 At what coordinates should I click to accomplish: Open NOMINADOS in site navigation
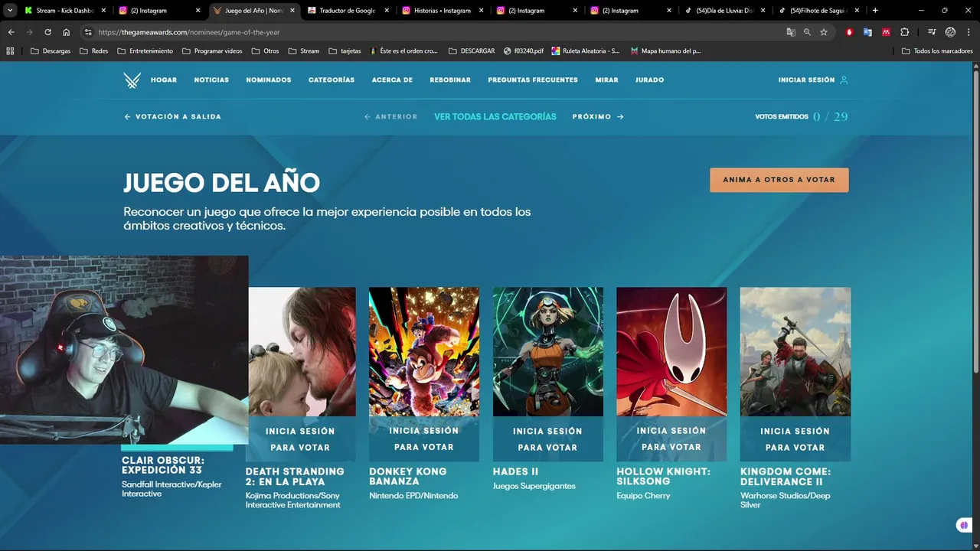click(x=269, y=80)
